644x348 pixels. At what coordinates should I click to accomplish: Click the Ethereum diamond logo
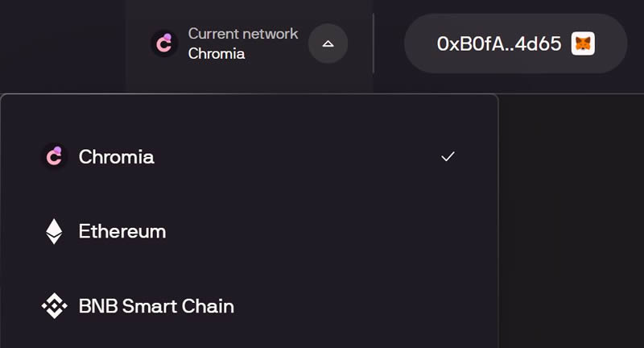pos(54,231)
